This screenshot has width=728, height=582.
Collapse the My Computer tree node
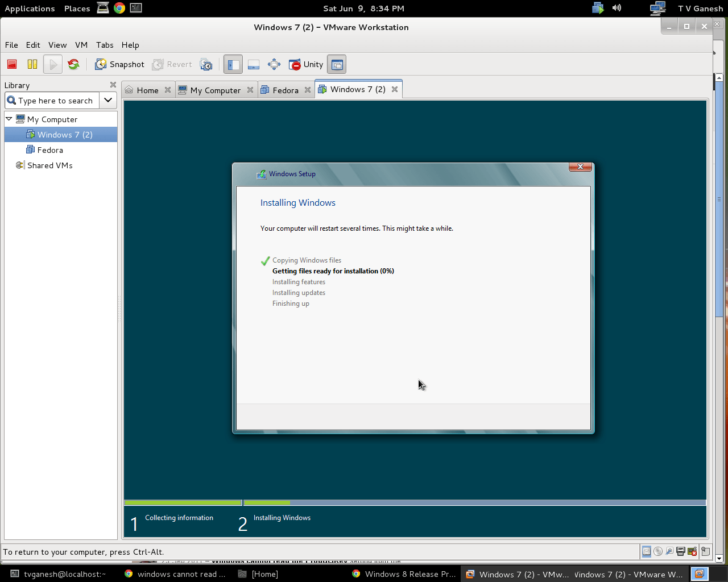(9, 119)
